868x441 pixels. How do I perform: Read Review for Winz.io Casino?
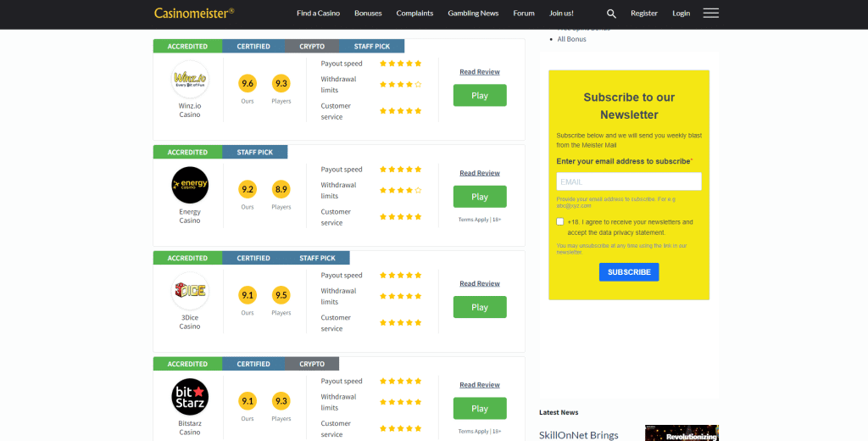[480, 71]
